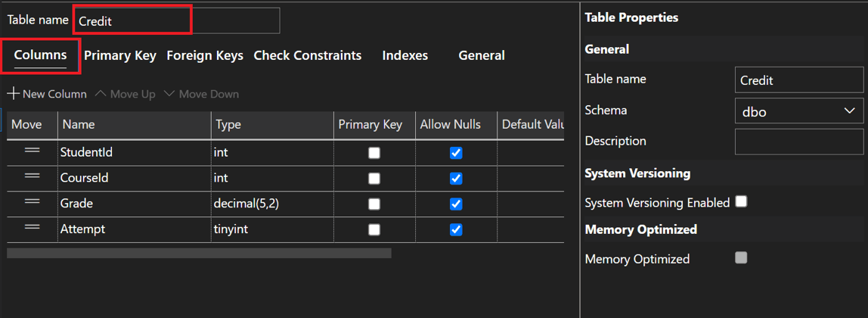868x318 pixels.
Task: Enable Primary Key for StudentId column
Action: (374, 153)
